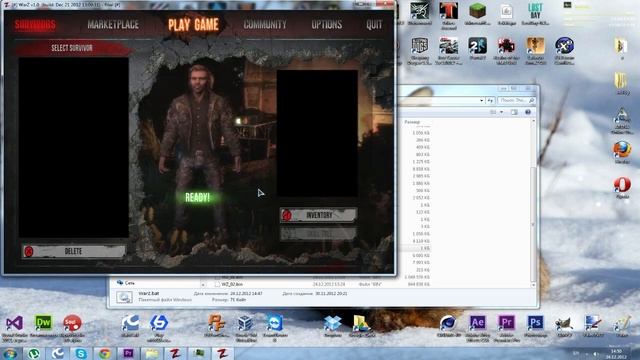Launch the Portal 2 desktop shortcut

[x=478, y=49]
